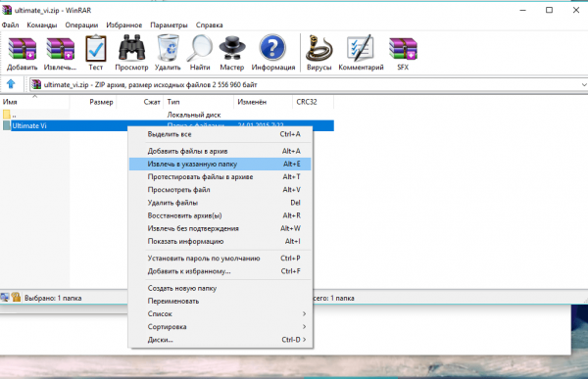Sort by the CRC32 column header
588x379 pixels.
pyautogui.click(x=313, y=102)
